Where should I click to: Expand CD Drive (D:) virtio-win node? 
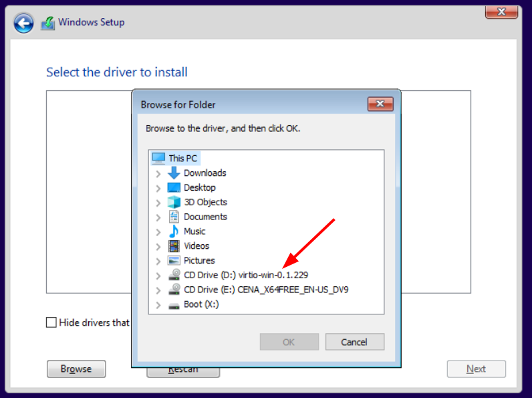(x=158, y=276)
